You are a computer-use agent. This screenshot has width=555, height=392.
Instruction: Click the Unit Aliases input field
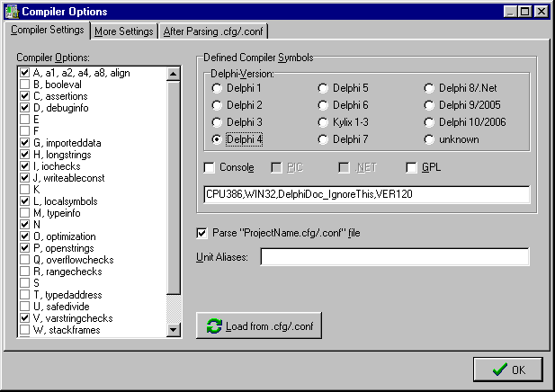point(394,258)
